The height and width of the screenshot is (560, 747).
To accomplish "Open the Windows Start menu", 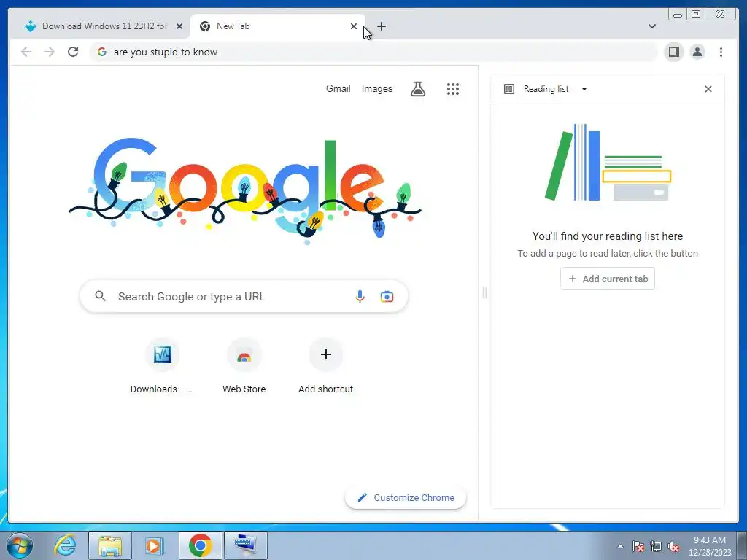I will pos(20,545).
